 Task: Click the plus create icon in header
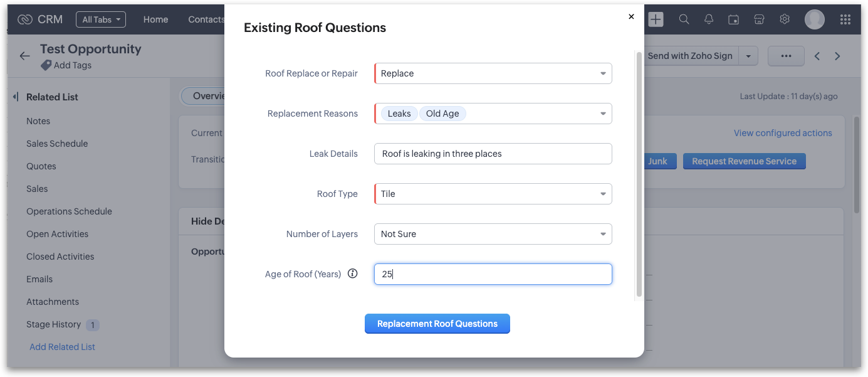[656, 19]
